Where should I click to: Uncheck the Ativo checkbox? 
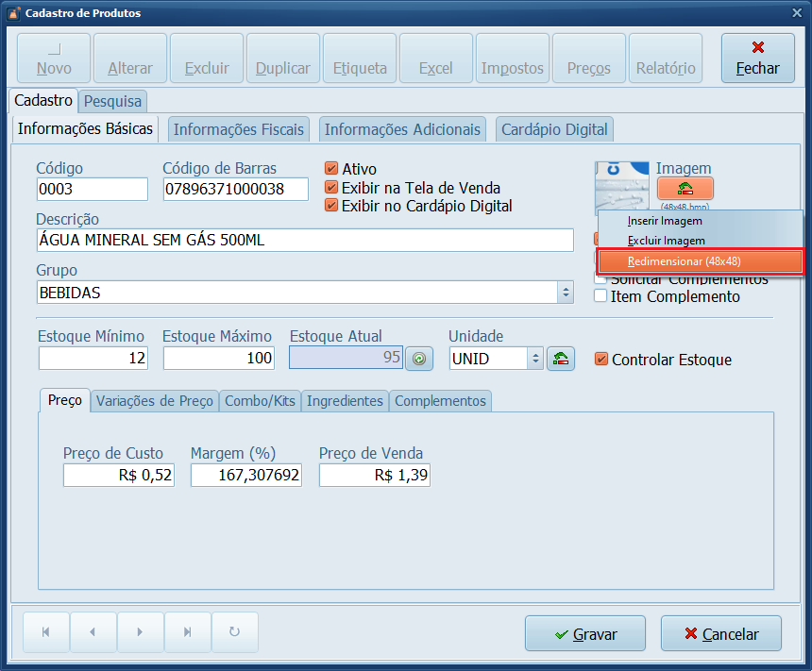pyautogui.click(x=331, y=169)
